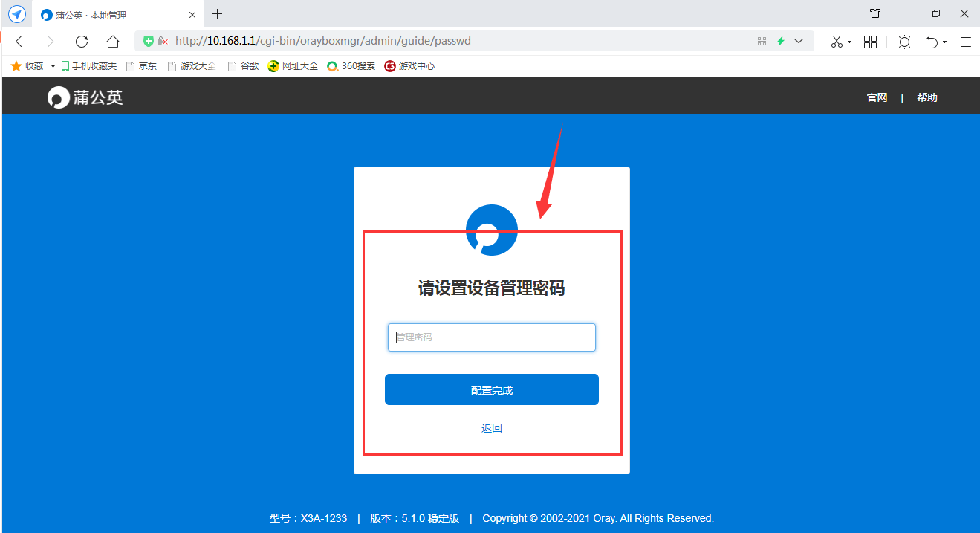Screen dimensions: 980x533
Task: Open the QR code icon in address bar
Action: point(762,42)
